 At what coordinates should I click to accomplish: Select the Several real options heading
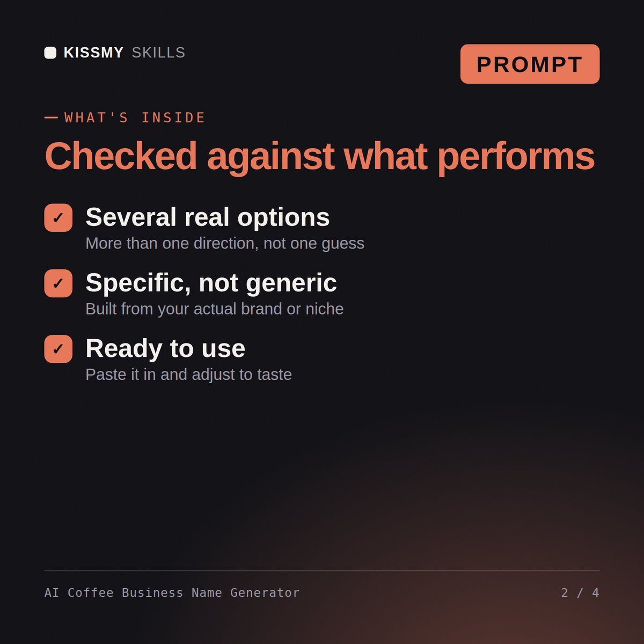tap(208, 217)
